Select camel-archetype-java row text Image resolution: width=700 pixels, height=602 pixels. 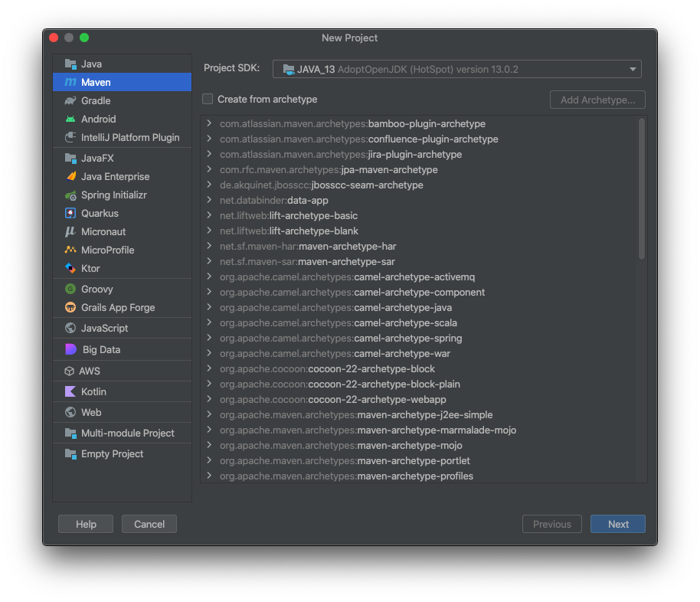[335, 307]
